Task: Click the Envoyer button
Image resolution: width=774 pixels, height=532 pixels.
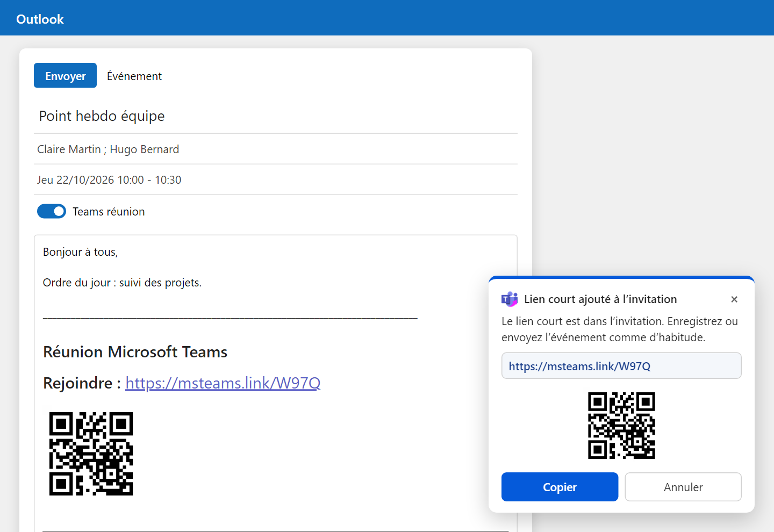Action: point(65,75)
